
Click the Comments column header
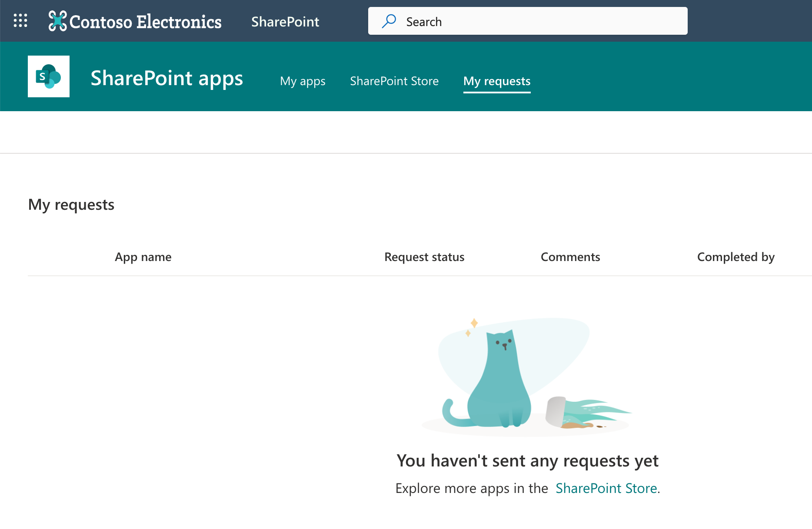[570, 257]
